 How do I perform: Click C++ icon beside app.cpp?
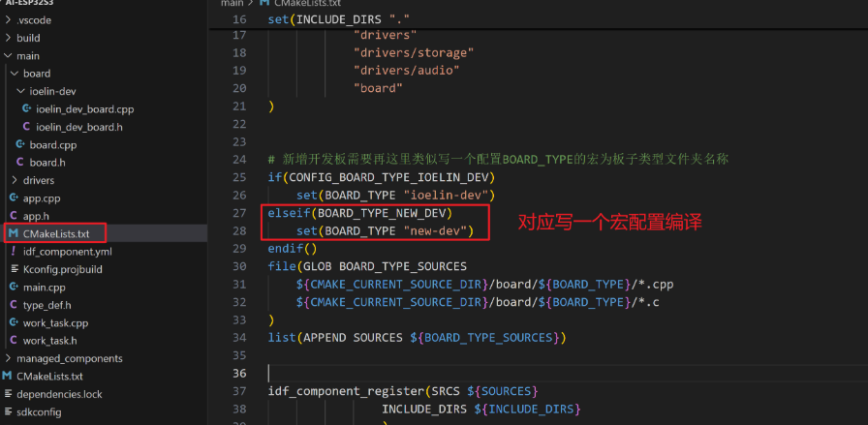14,198
